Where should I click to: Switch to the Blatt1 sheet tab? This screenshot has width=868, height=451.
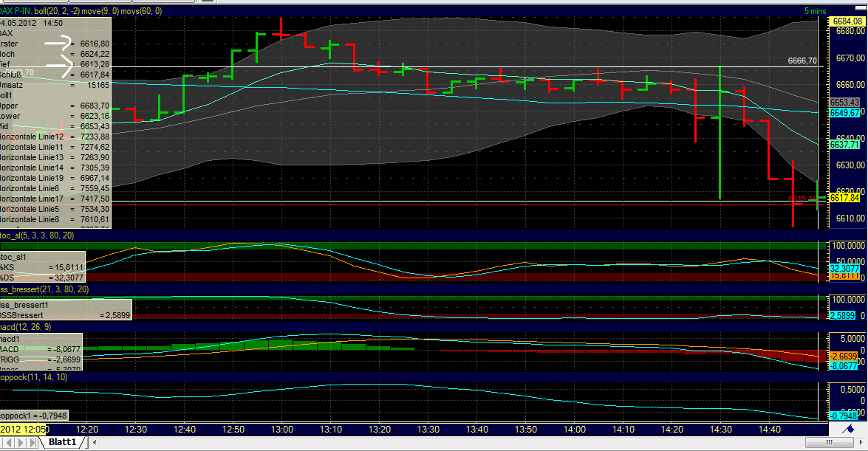tap(61, 443)
